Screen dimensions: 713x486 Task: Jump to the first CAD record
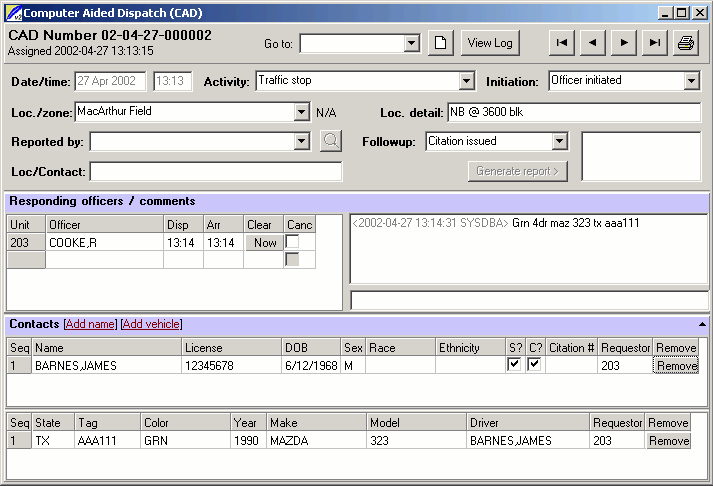point(562,43)
